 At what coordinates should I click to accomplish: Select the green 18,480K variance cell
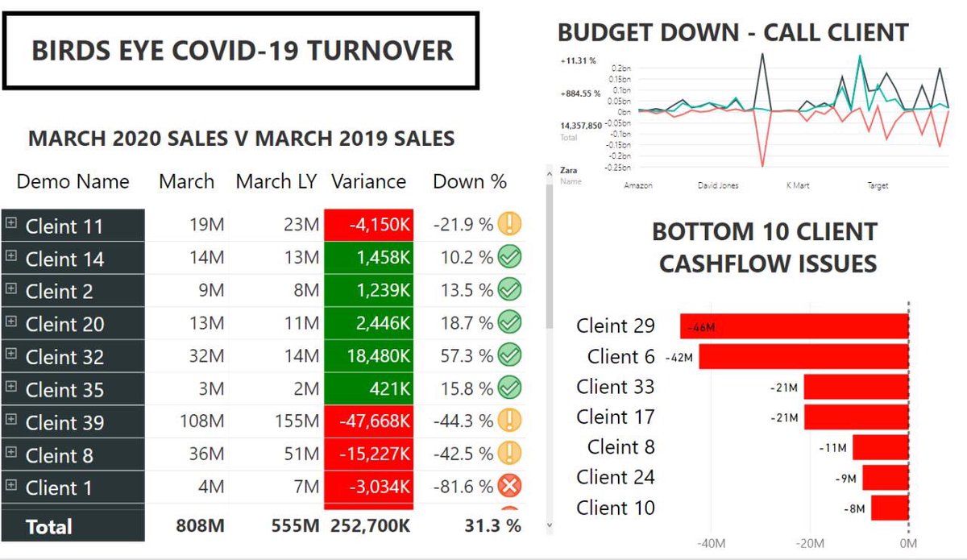pos(369,357)
